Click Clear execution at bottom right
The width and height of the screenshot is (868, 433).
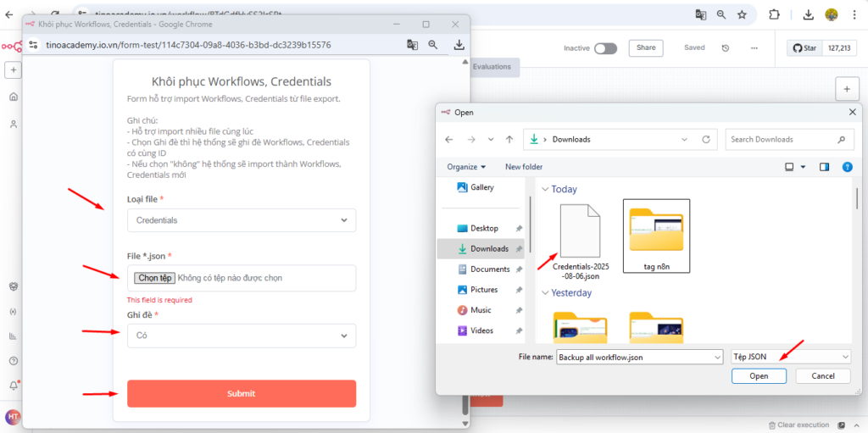[798, 425]
